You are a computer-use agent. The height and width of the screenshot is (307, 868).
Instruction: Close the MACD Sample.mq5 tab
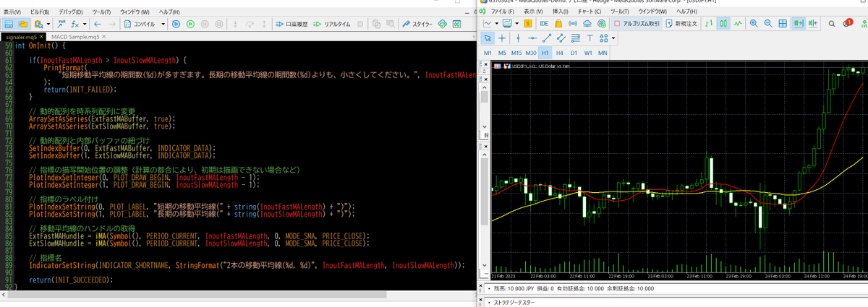point(103,37)
